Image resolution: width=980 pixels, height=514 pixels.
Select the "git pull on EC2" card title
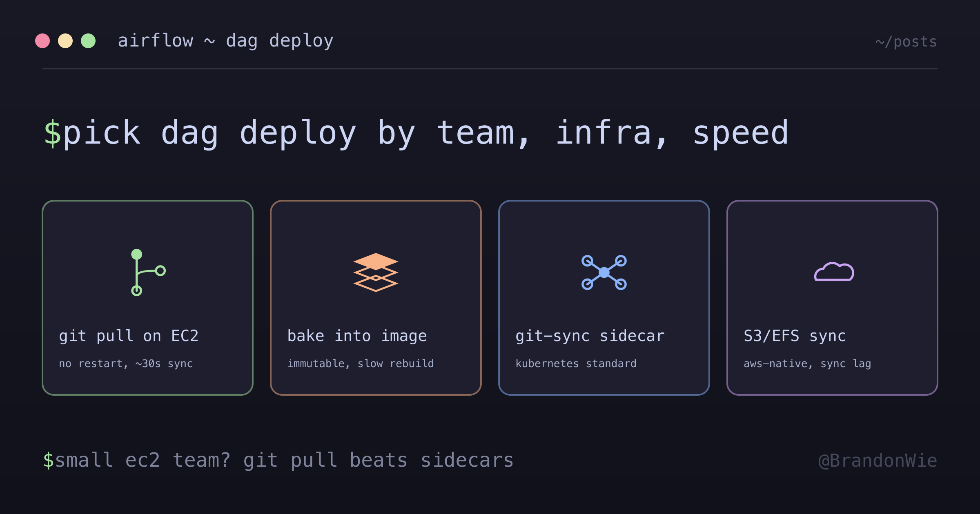pyautogui.click(x=129, y=336)
